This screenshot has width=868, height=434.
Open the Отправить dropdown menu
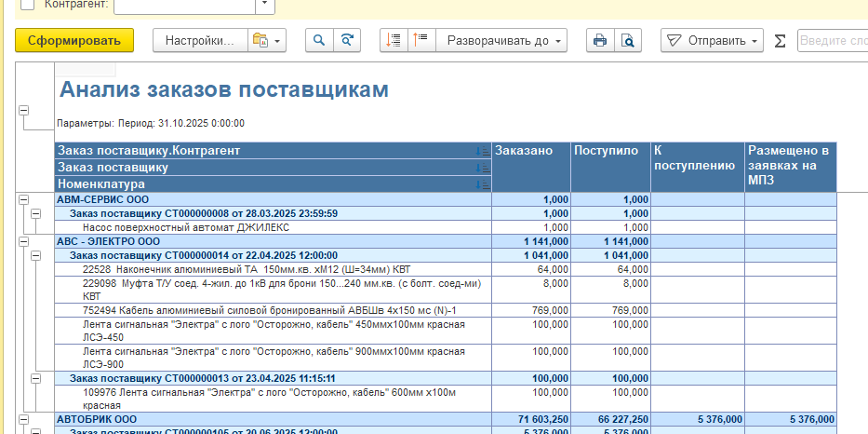tap(712, 41)
